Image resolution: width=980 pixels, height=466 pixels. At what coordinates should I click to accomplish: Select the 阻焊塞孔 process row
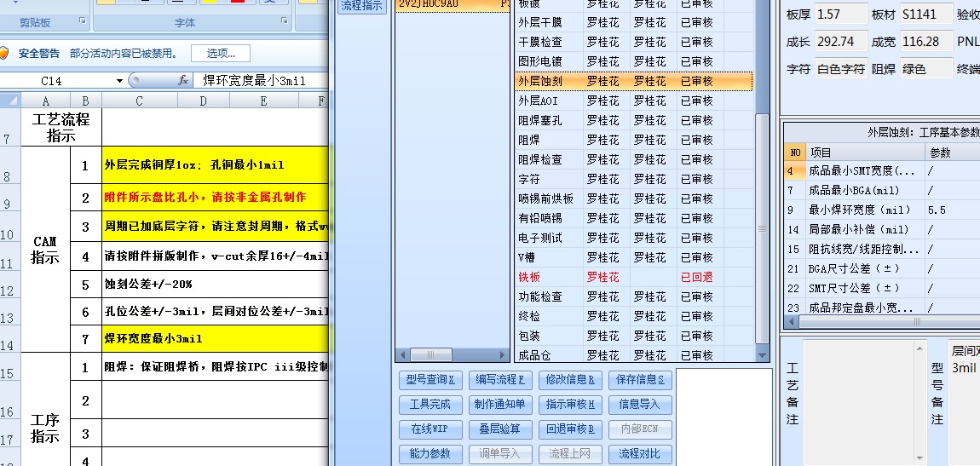634,120
